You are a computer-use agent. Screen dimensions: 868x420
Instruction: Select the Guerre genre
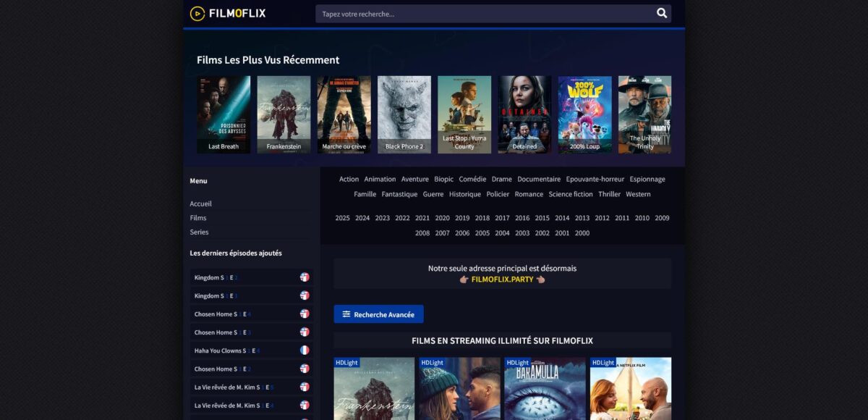(433, 194)
